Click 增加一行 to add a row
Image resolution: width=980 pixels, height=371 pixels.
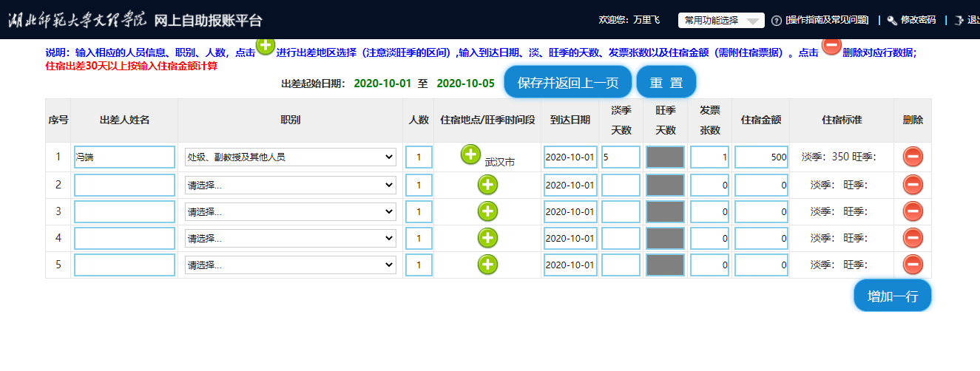pyautogui.click(x=892, y=296)
